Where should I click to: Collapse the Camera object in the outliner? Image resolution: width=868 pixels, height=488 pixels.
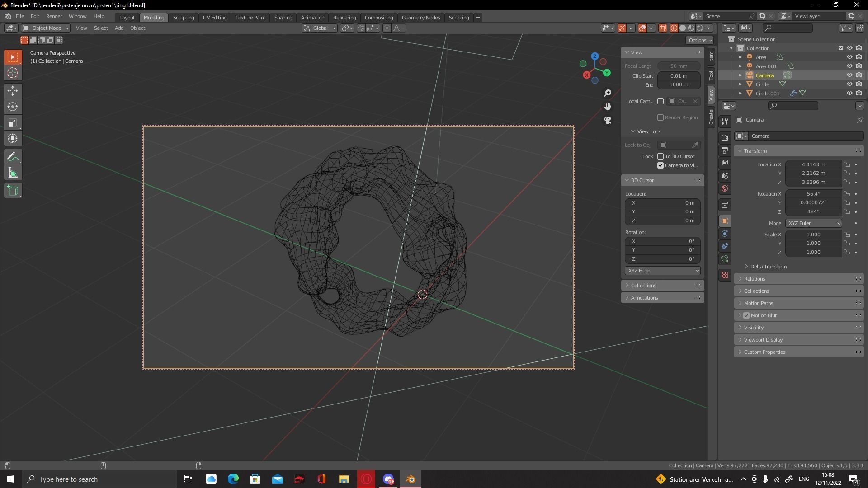[x=740, y=75]
